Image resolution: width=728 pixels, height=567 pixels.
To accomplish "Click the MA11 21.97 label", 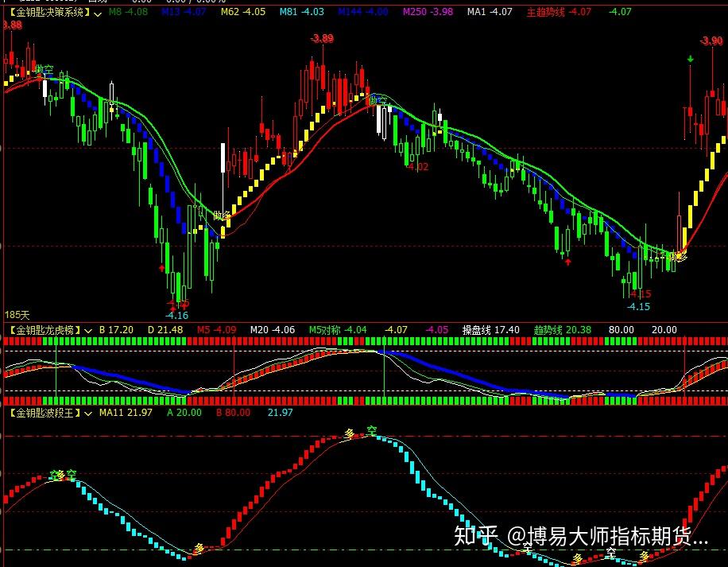I will click(x=126, y=413).
